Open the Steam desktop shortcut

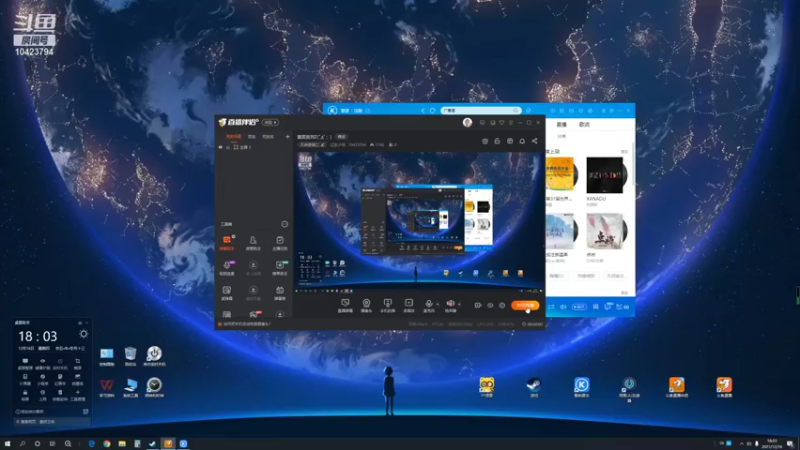(534, 387)
